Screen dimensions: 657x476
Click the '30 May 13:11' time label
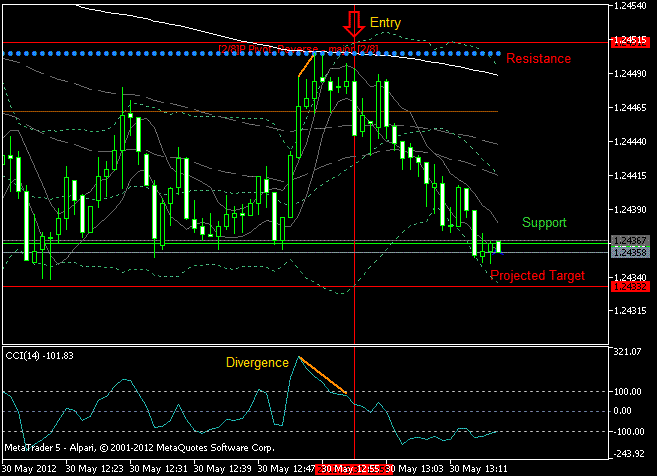click(x=478, y=468)
